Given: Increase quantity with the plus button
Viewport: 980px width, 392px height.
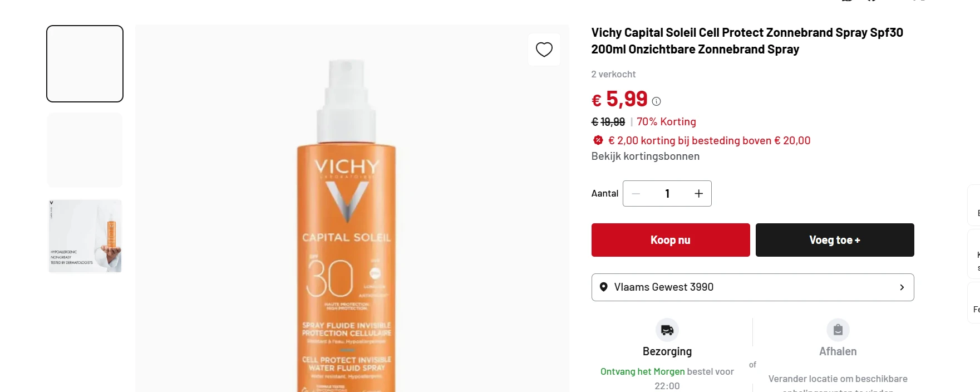Looking at the screenshot, I should click(698, 194).
